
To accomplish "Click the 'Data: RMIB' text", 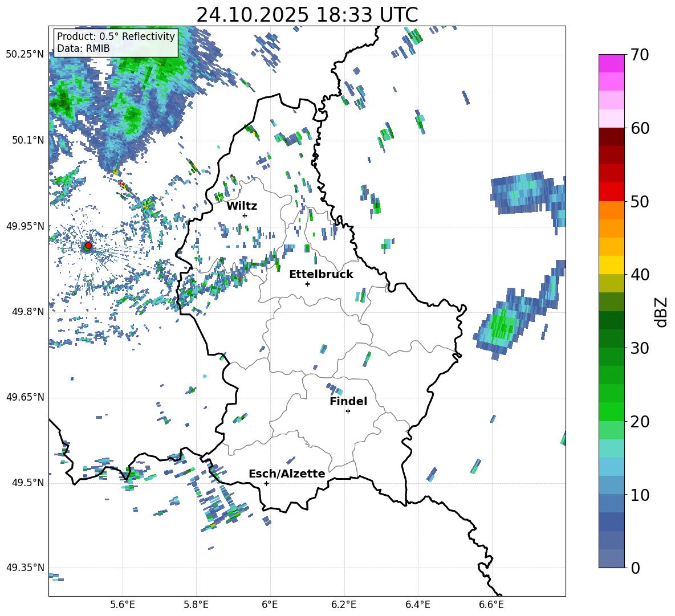I will [x=83, y=48].
